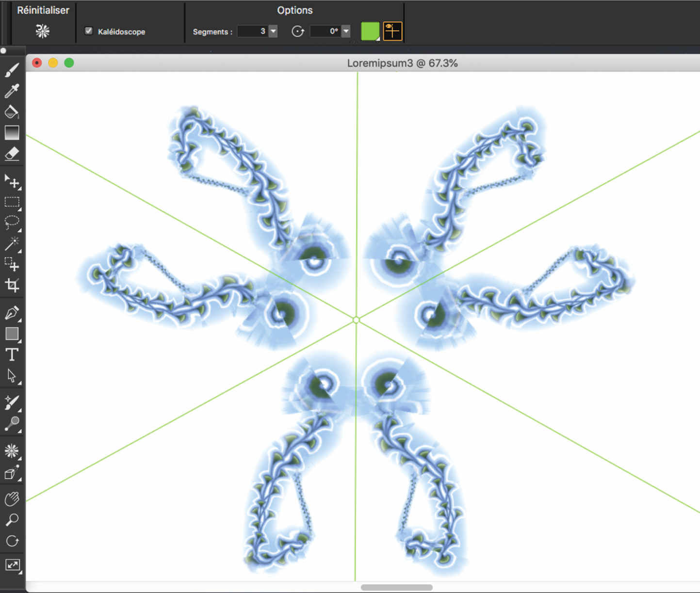Select the Rectangular Selection tool

(12, 202)
